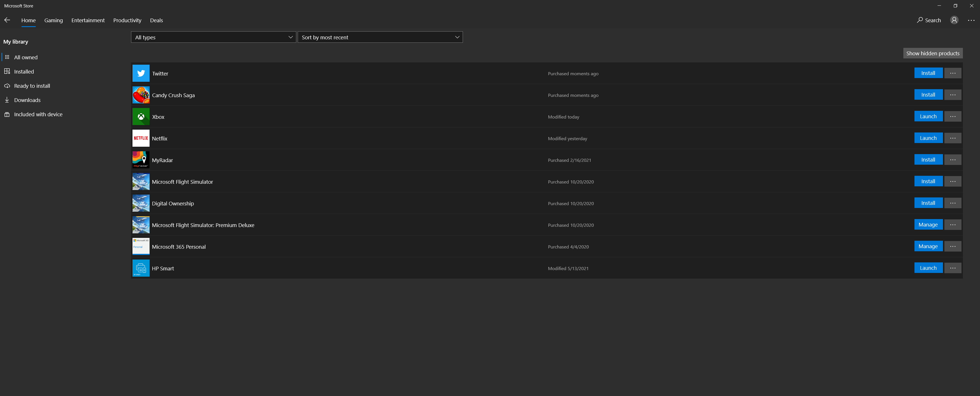Click the Twitter app icon

pyautogui.click(x=141, y=74)
